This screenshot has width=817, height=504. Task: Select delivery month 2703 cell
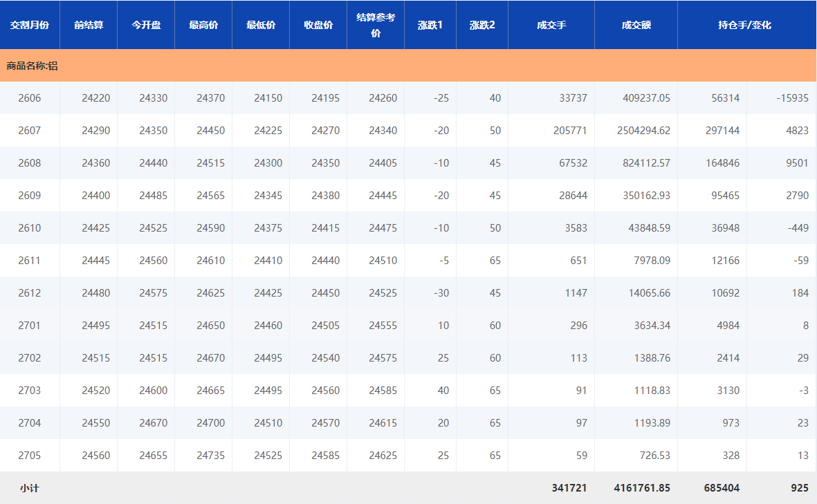point(29,391)
